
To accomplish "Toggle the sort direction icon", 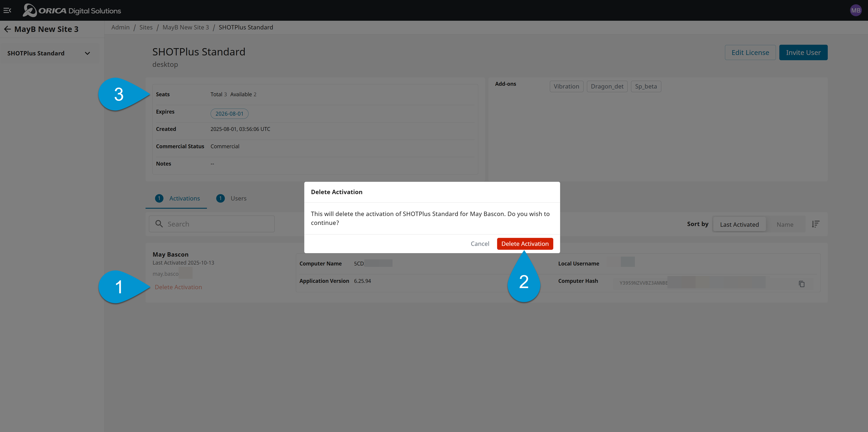I will [816, 224].
